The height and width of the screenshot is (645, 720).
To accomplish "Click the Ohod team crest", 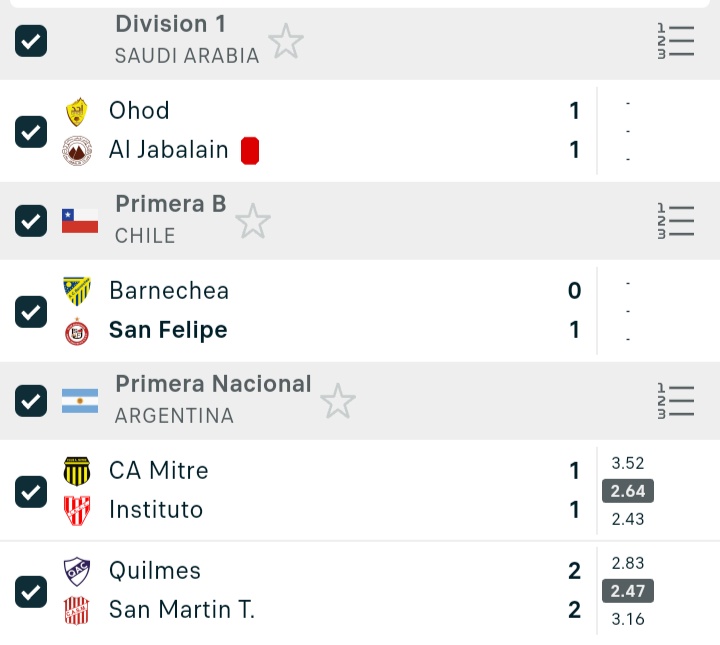I will click(77, 111).
